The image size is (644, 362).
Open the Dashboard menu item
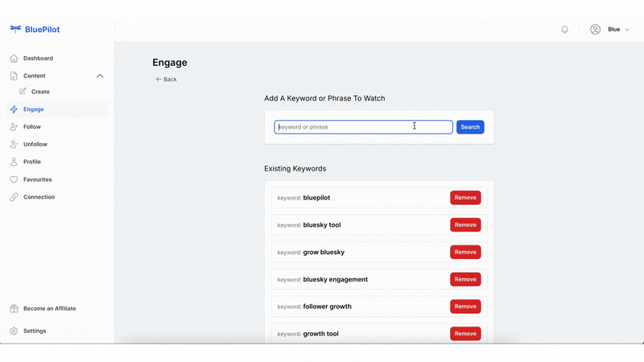point(38,58)
